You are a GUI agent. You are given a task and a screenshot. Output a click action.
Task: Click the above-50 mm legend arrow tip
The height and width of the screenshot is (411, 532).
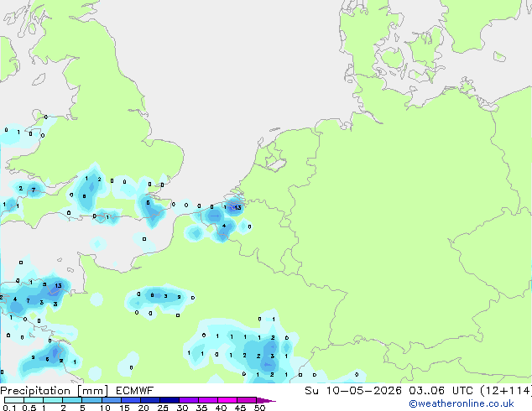click(266, 400)
